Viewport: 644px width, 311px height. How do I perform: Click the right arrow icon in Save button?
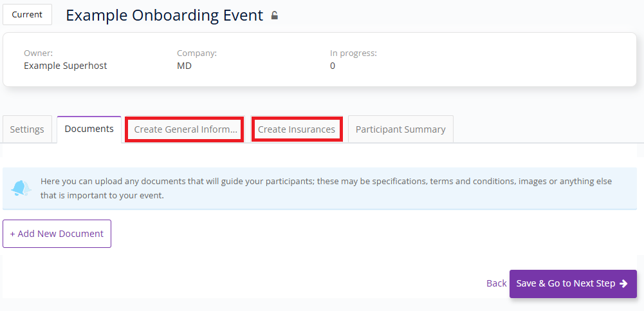(624, 283)
